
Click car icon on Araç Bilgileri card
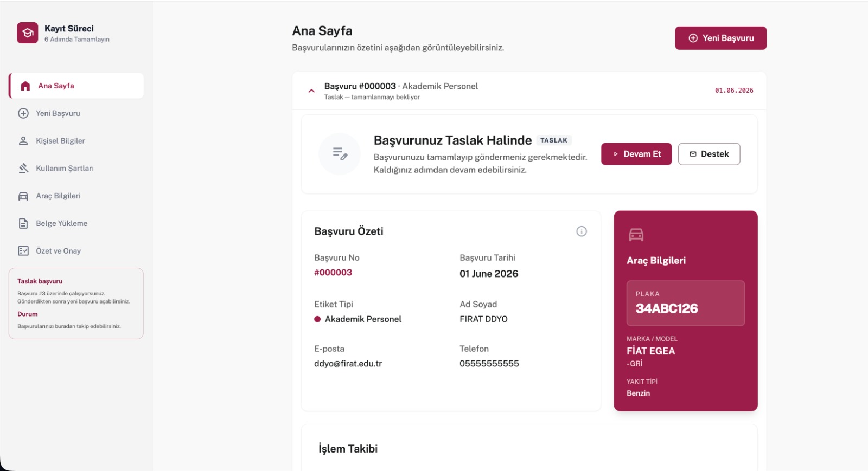click(x=636, y=235)
